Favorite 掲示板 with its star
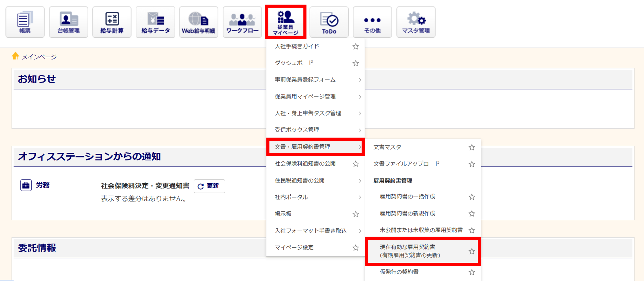This screenshot has height=281, width=644. tap(355, 214)
